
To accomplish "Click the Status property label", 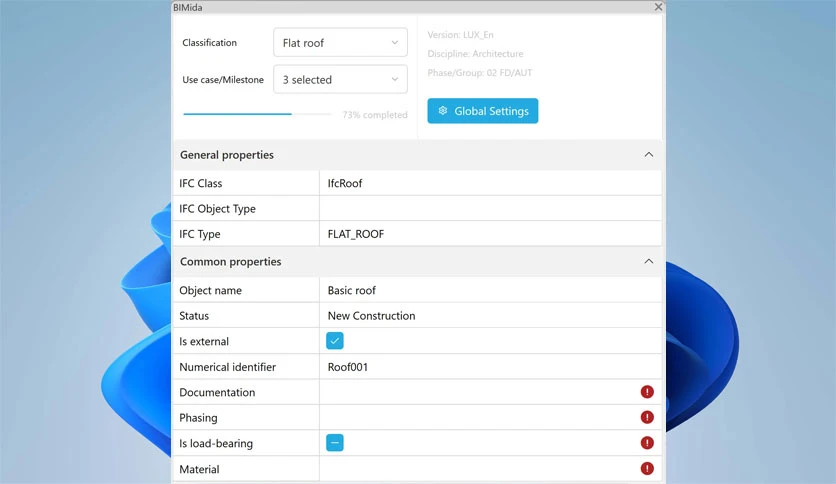I will (x=194, y=316).
